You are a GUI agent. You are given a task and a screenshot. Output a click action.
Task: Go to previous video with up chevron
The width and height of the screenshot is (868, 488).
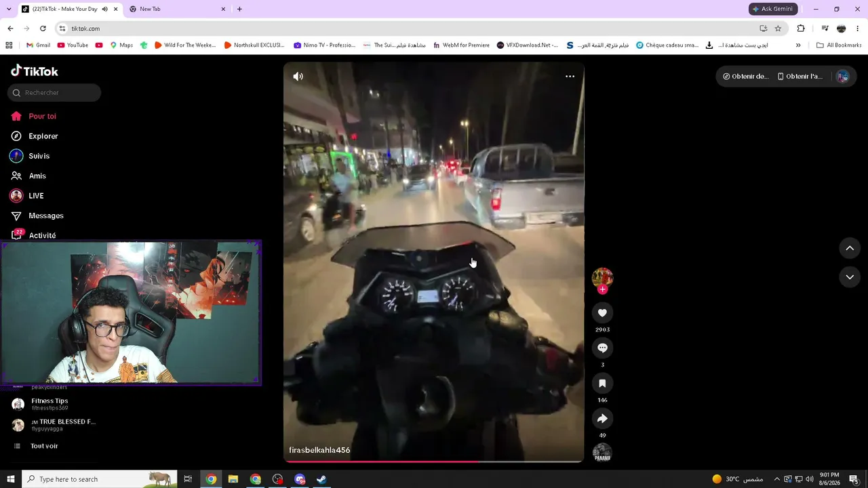click(850, 248)
